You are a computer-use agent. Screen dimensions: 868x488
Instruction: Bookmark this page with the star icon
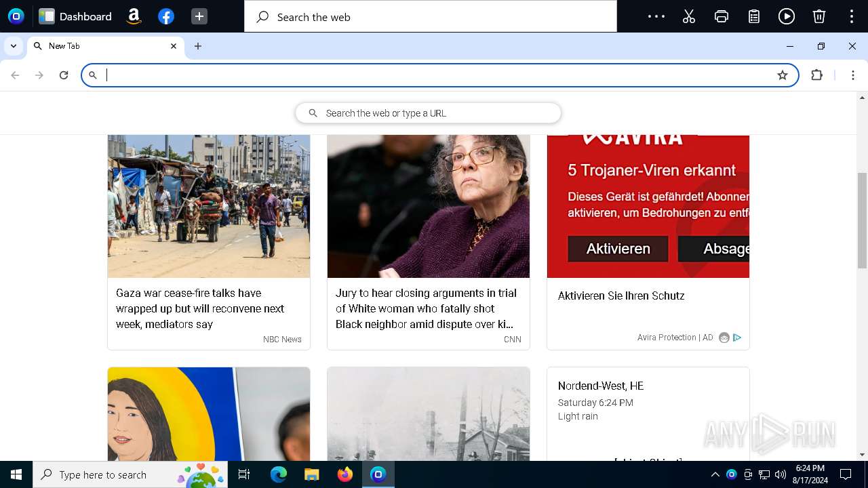[x=783, y=75]
